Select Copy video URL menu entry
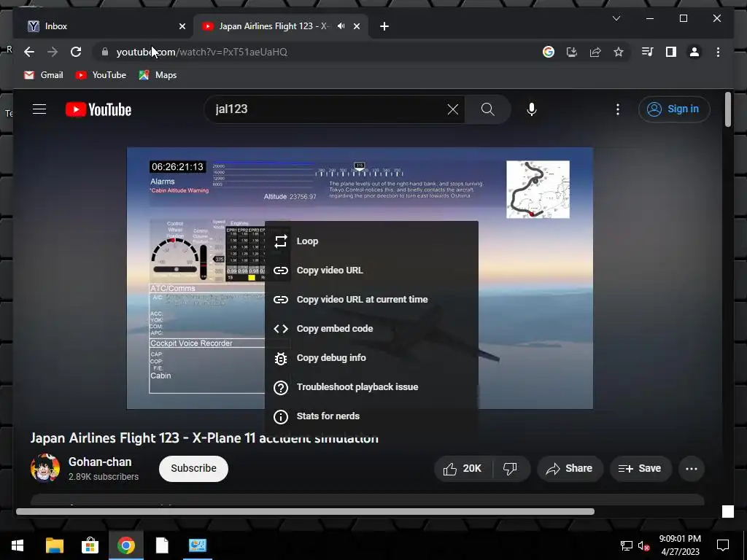 click(x=371, y=270)
